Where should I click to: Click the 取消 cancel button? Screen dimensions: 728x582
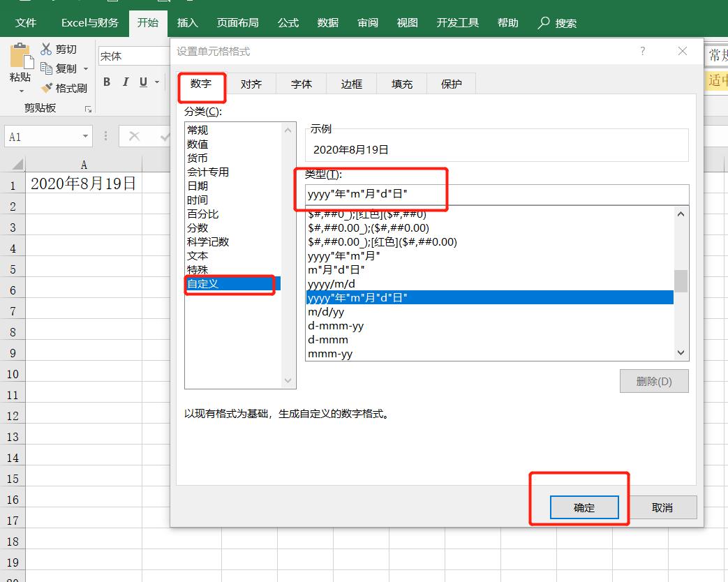(662, 507)
